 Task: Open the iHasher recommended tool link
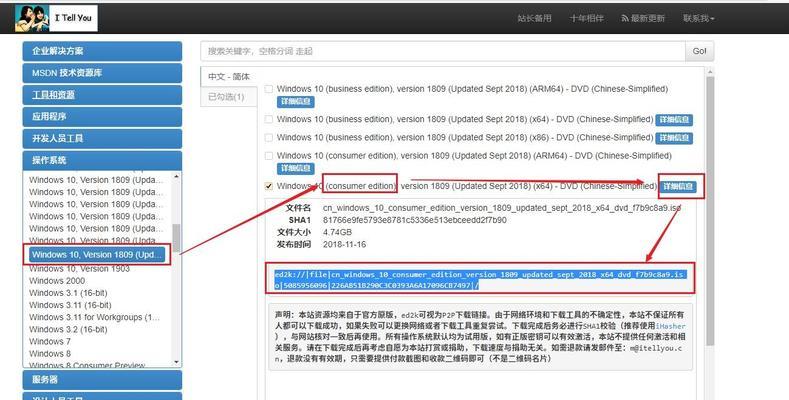671,326
